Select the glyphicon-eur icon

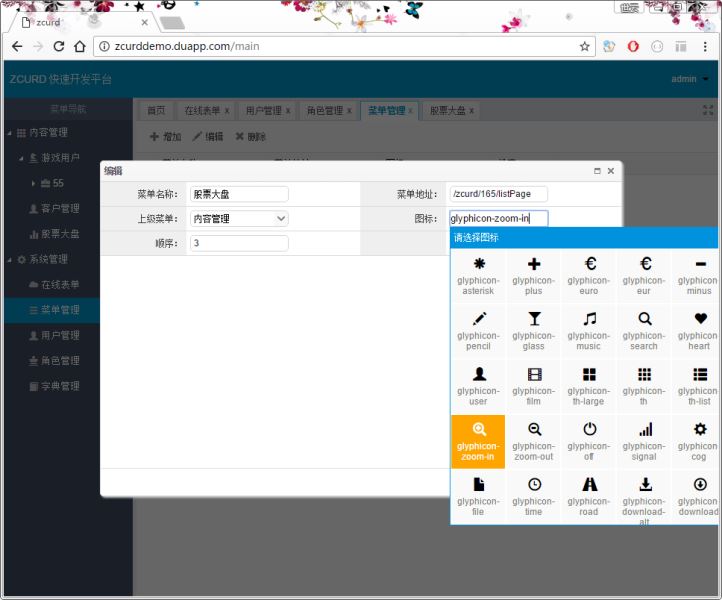tap(644, 276)
